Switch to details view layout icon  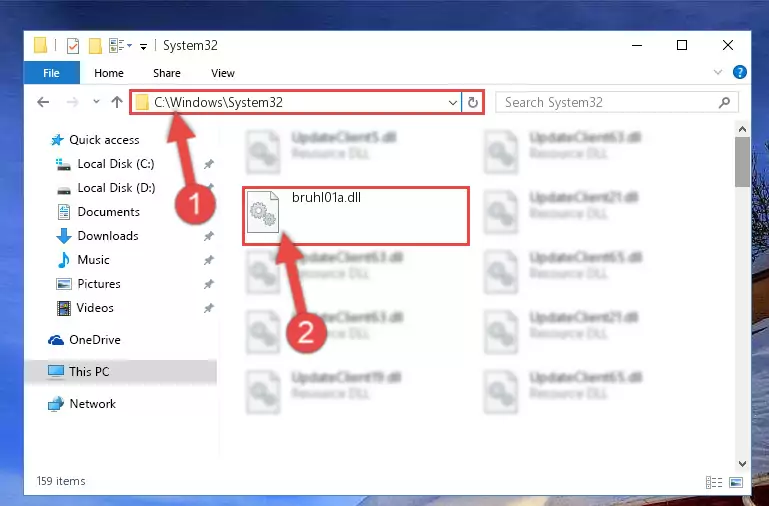click(714, 482)
